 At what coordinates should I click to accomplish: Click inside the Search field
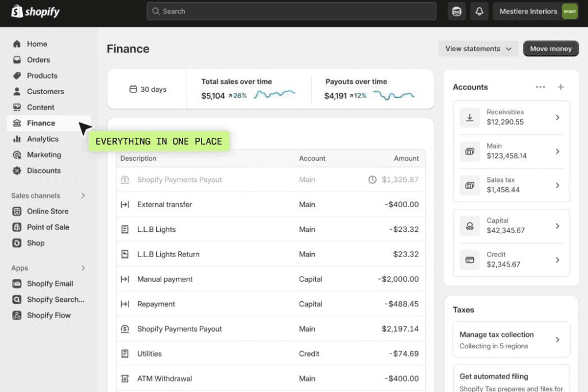pos(291,11)
